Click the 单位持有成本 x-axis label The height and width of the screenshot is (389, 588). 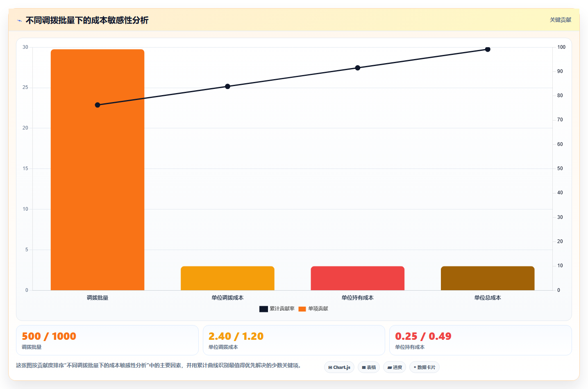click(x=358, y=298)
